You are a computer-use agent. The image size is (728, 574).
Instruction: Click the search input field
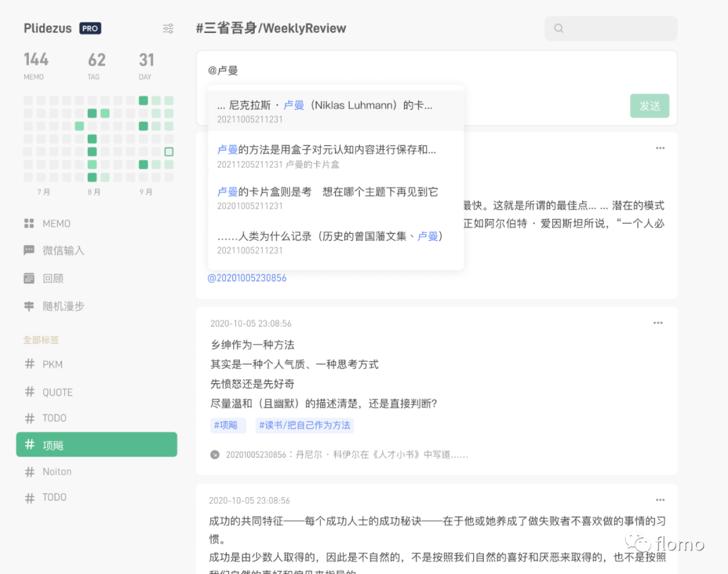pos(611,28)
